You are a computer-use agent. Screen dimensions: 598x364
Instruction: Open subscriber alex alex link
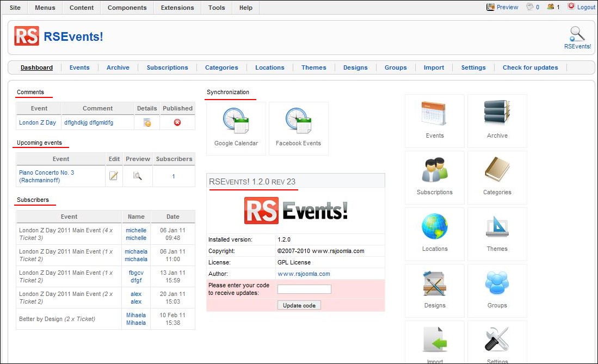(x=136, y=298)
